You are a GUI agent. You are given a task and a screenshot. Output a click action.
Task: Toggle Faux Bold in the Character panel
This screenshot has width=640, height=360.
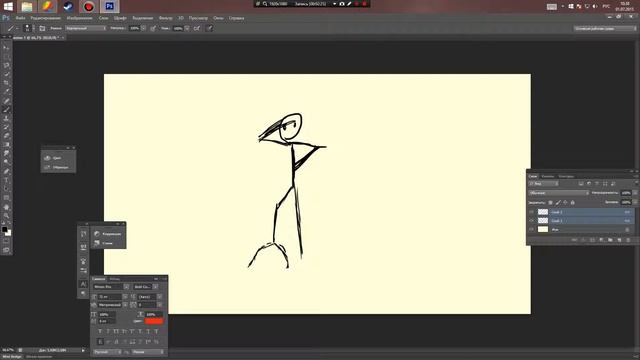(x=100, y=331)
